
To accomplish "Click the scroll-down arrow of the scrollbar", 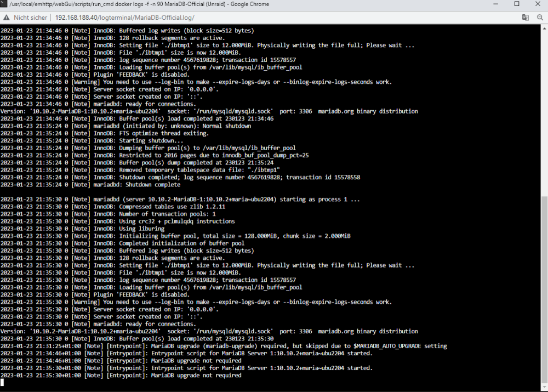I will (x=545, y=388).
